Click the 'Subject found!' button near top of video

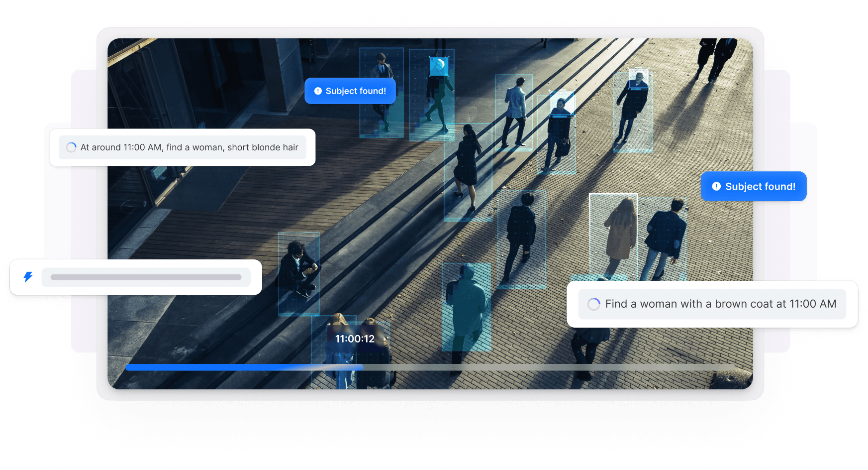350,91
